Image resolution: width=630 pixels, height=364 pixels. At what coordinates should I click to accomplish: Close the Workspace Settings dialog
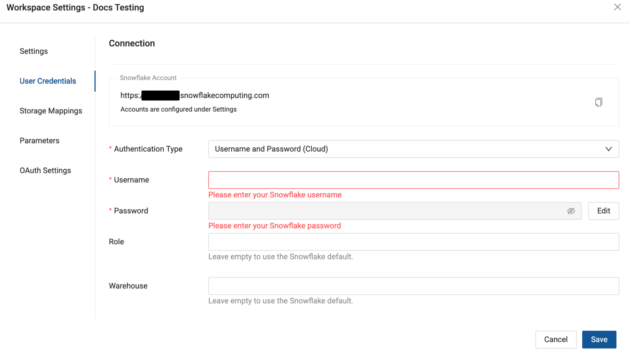[x=617, y=7]
